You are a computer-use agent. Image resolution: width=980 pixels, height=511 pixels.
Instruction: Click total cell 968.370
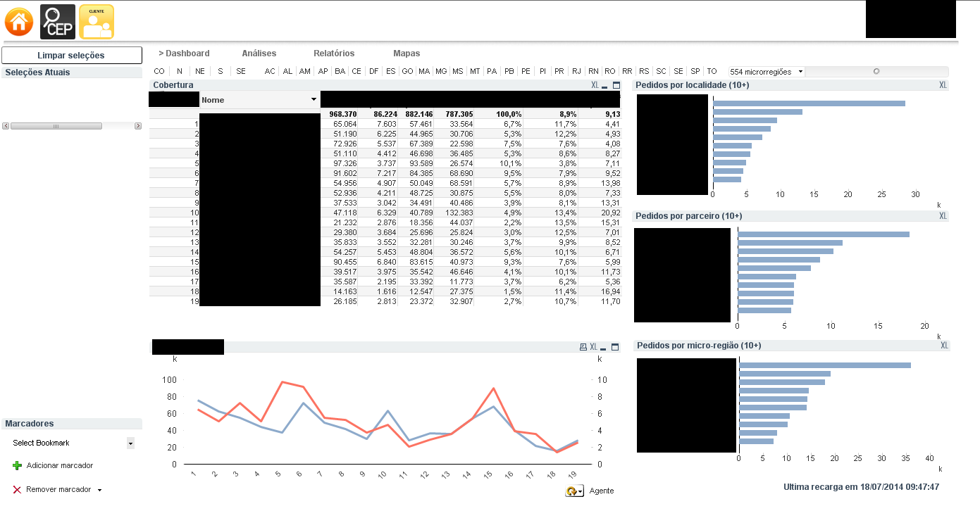342,114
